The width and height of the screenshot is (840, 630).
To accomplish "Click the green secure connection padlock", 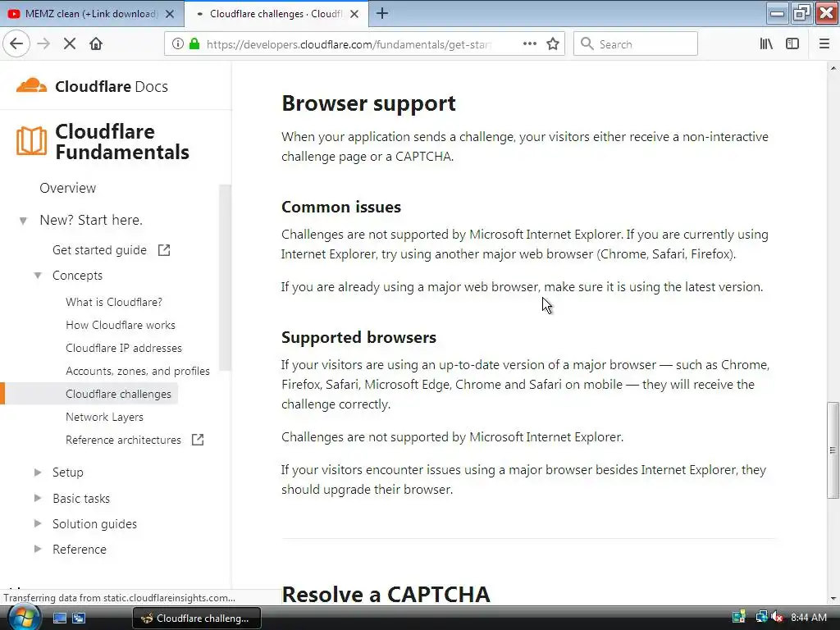I will pyautogui.click(x=194, y=44).
